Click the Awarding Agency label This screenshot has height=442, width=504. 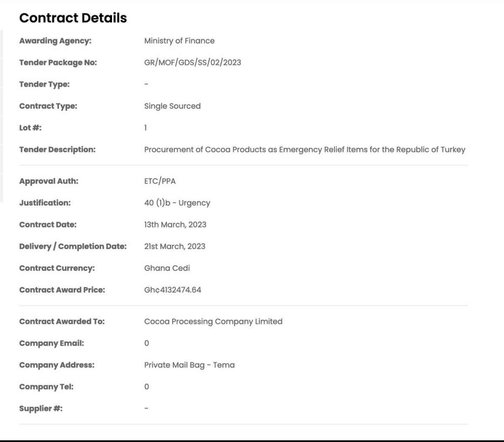tap(55, 41)
